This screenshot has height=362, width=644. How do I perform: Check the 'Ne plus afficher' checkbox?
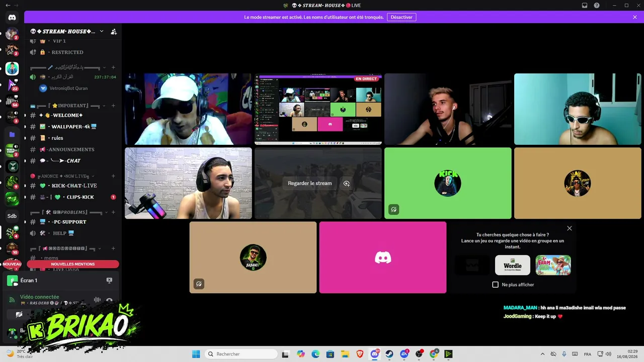[x=495, y=285]
